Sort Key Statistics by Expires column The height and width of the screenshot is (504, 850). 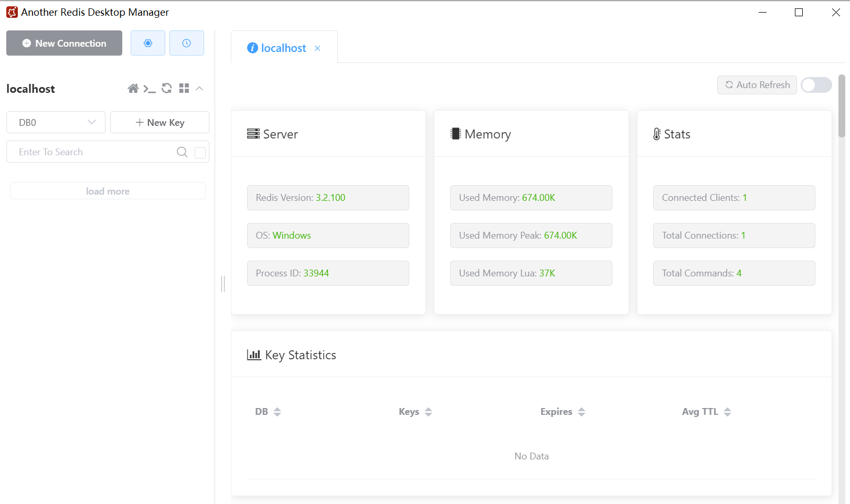click(581, 412)
